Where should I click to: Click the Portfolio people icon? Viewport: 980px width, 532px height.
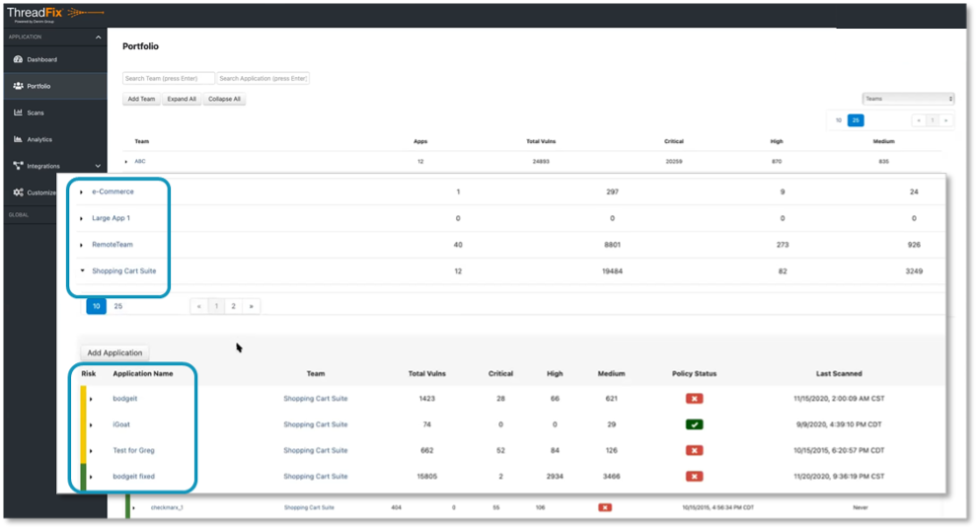click(x=18, y=86)
